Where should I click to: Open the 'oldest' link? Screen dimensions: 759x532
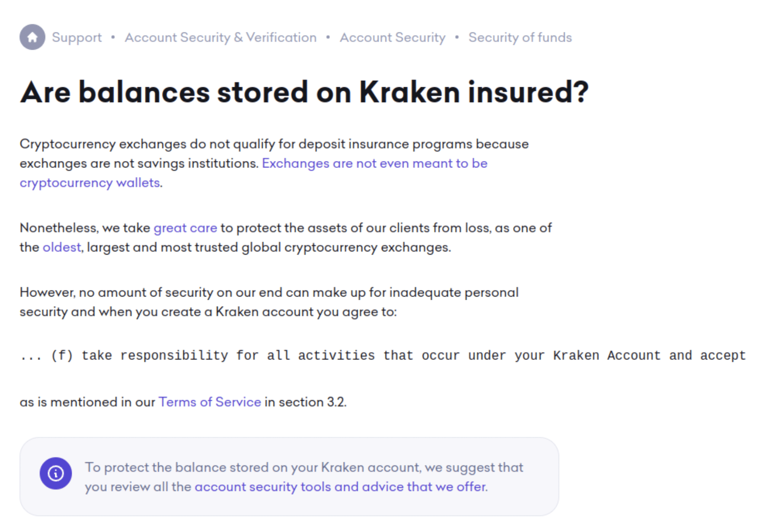point(62,247)
